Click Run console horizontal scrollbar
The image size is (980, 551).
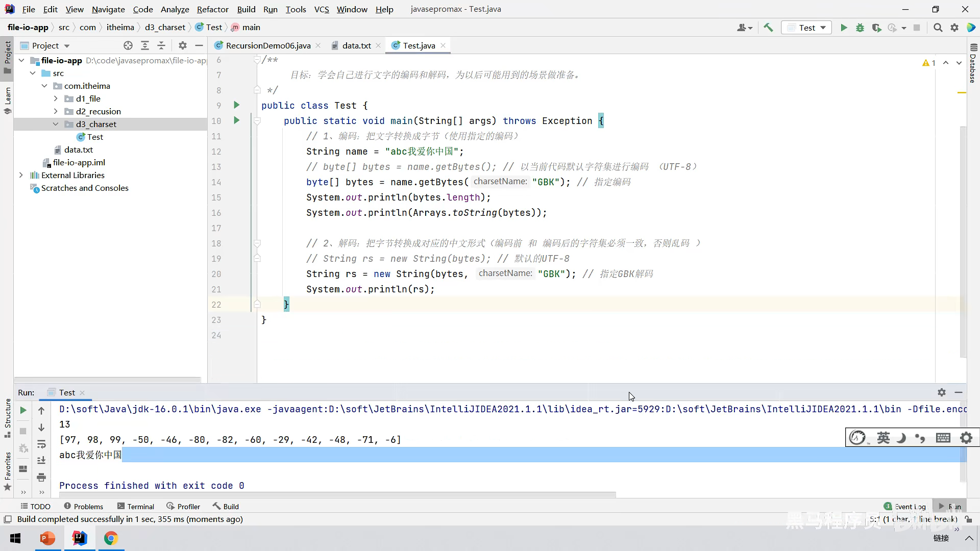[337, 494]
